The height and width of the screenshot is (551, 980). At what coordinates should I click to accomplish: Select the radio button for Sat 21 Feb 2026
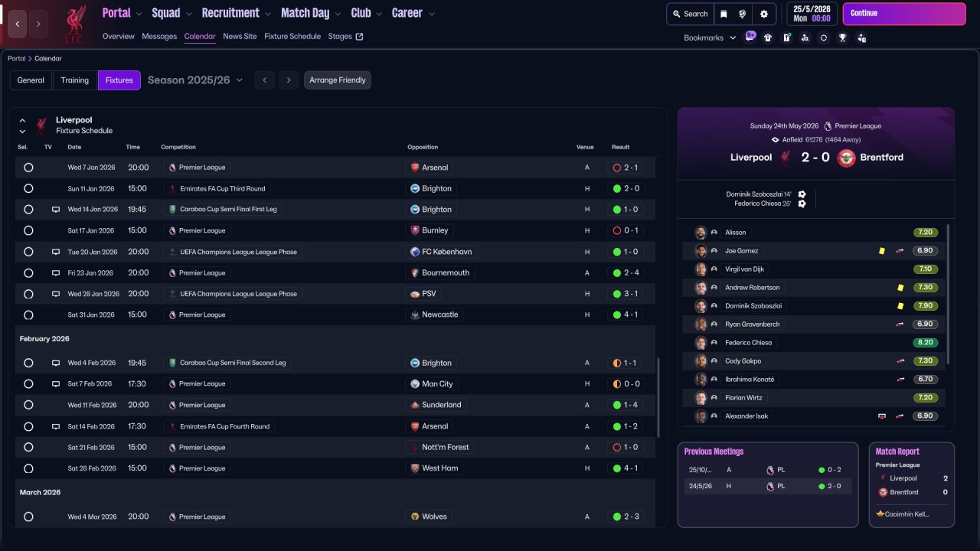[28, 447]
